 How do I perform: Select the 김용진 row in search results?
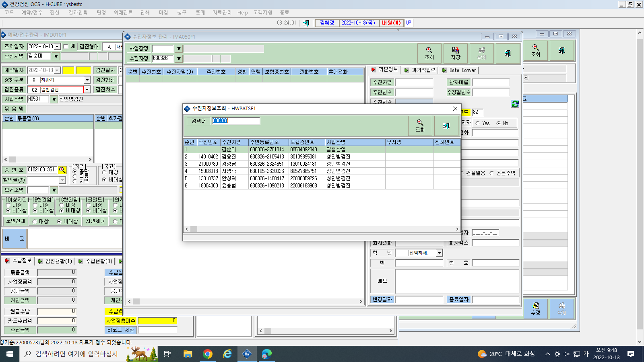click(322, 156)
